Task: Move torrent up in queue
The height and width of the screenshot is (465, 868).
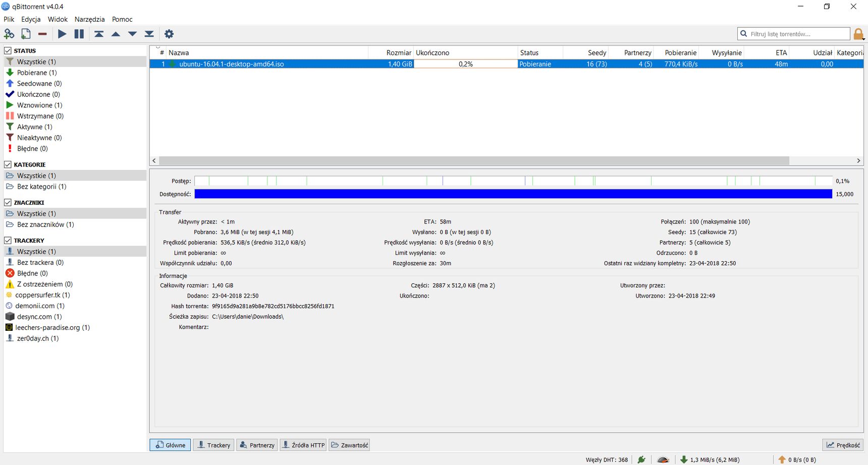Action: click(x=116, y=34)
